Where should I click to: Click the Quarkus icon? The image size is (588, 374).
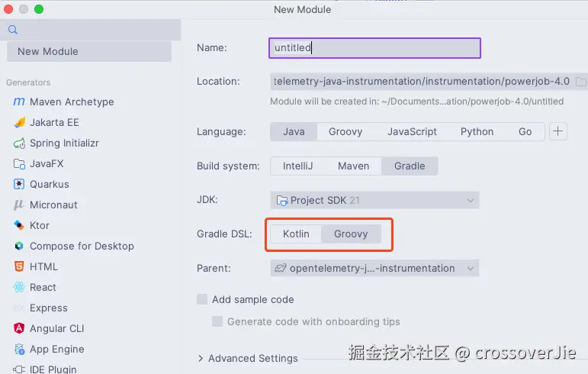19,184
